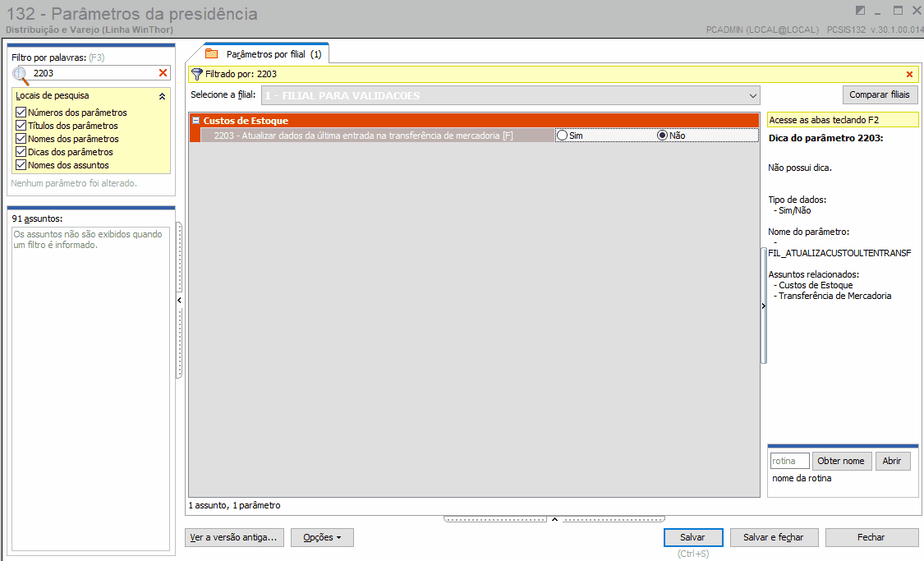Click the Obter nome button
The width and height of the screenshot is (924, 561).
pos(842,461)
